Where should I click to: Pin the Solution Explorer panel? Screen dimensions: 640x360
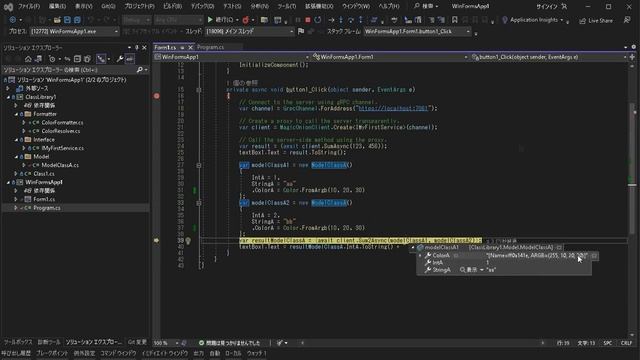point(137,48)
